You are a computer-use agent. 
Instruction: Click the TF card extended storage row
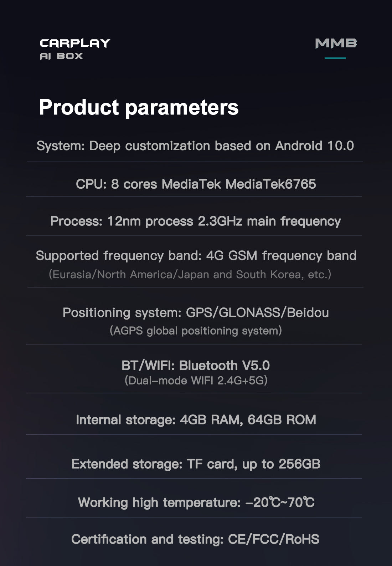coord(196,464)
